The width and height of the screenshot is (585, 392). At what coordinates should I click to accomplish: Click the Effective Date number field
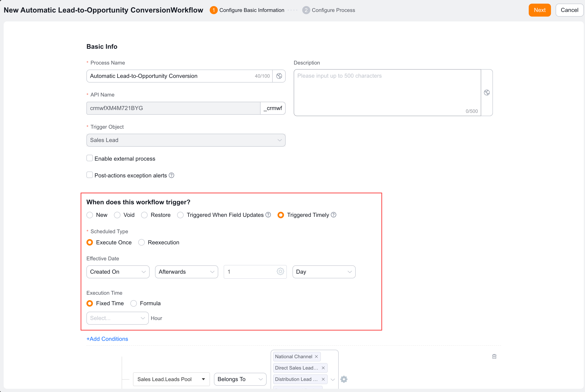pyautogui.click(x=255, y=272)
